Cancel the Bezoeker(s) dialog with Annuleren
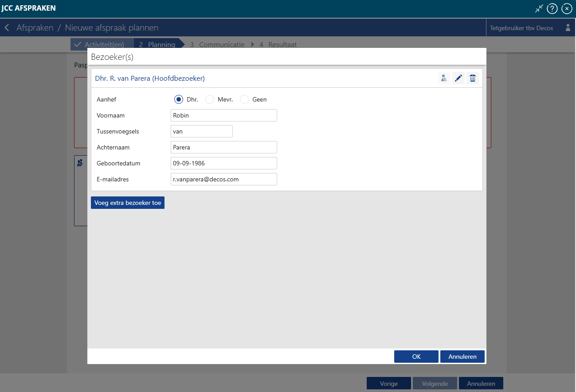Viewport: 576px width, 392px height. click(462, 357)
